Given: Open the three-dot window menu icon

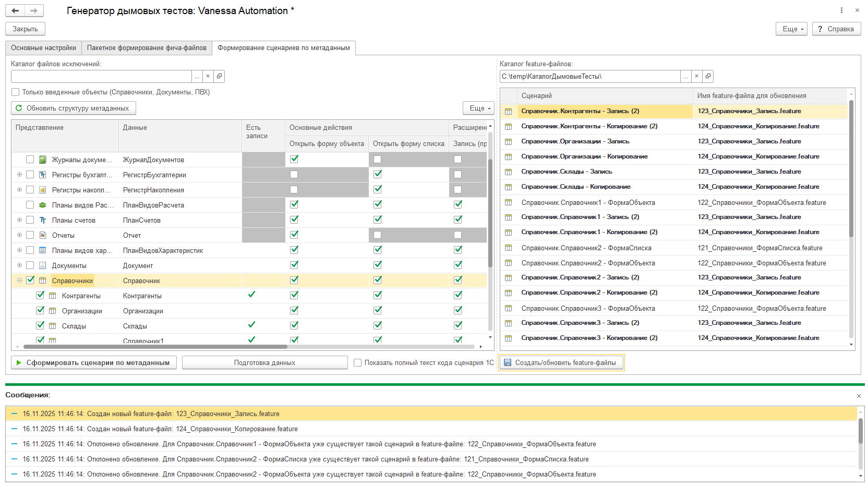Looking at the screenshot, I should pos(841,10).
